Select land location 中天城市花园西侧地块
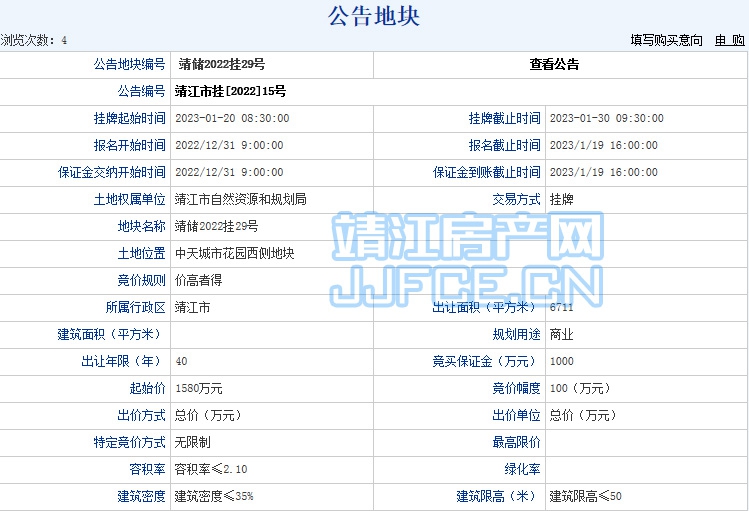The image size is (749, 511). click(x=235, y=253)
